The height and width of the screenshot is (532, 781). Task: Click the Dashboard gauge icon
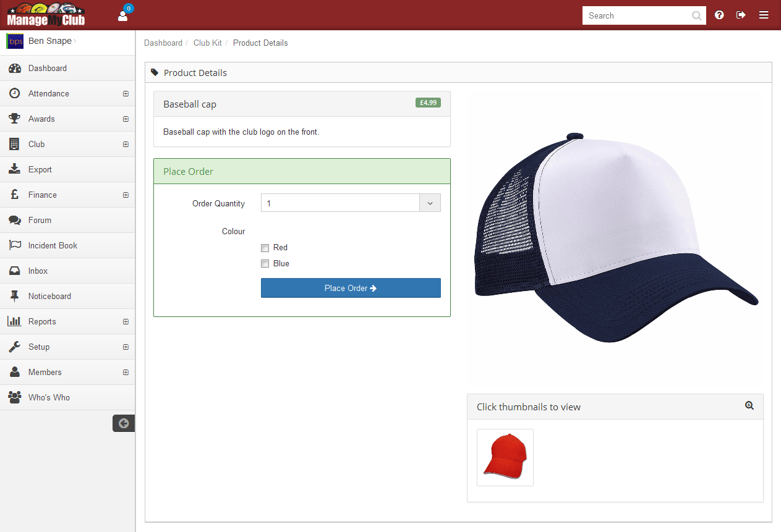[15, 69]
